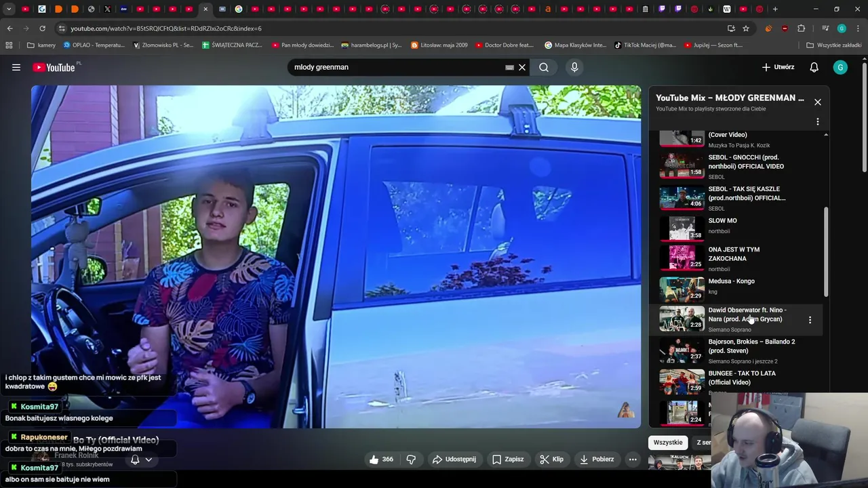Open the Mapa Klasyków Inte... bookmark

click(x=576, y=45)
